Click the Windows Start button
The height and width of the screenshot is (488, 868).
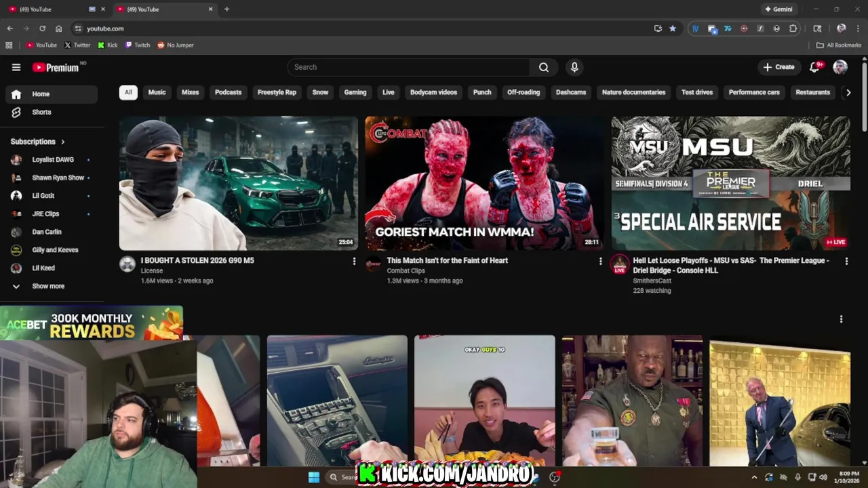(x=314, y=477)
